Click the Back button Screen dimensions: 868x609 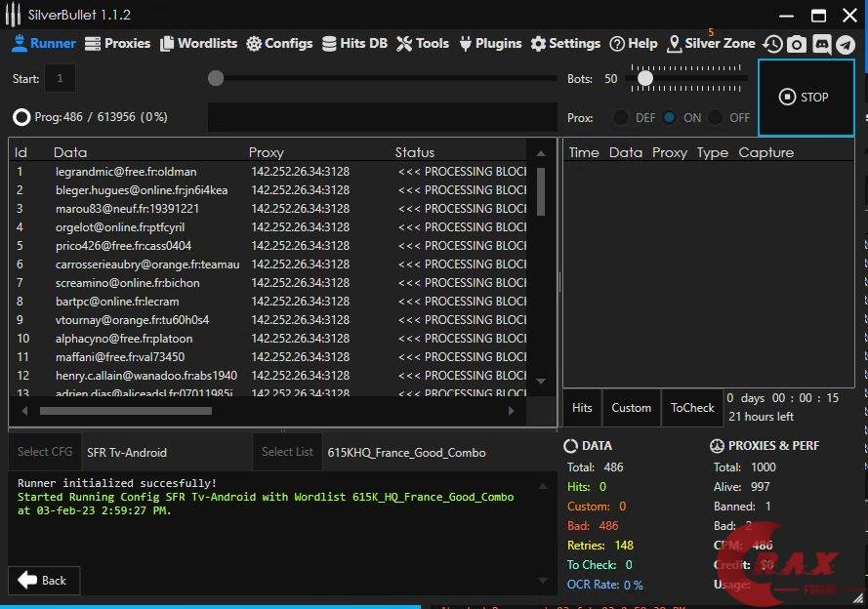(x=43, y=580)
